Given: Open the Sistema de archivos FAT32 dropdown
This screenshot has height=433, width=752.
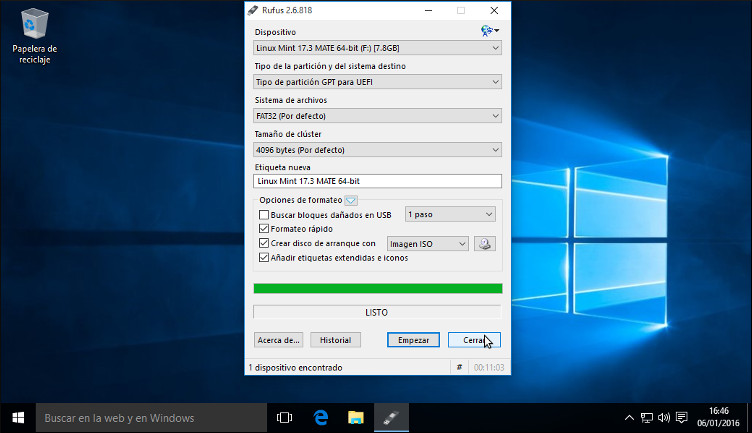Looking at the screenshot, I should click(x=377, y=116).
